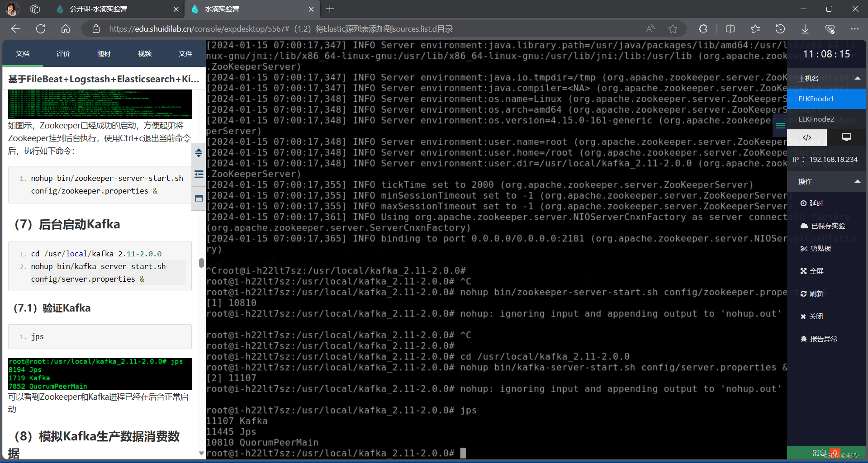Click the window layout icon beside the document
The image size is (868, 463).
coord(199,198)
